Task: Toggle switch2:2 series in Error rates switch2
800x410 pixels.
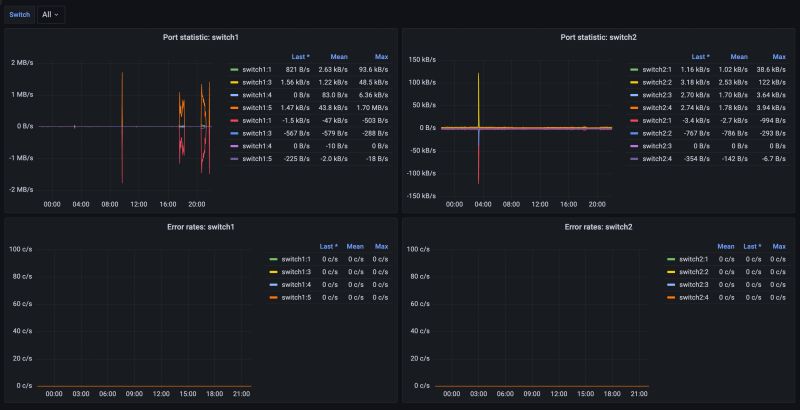Action: pos(694,272)
